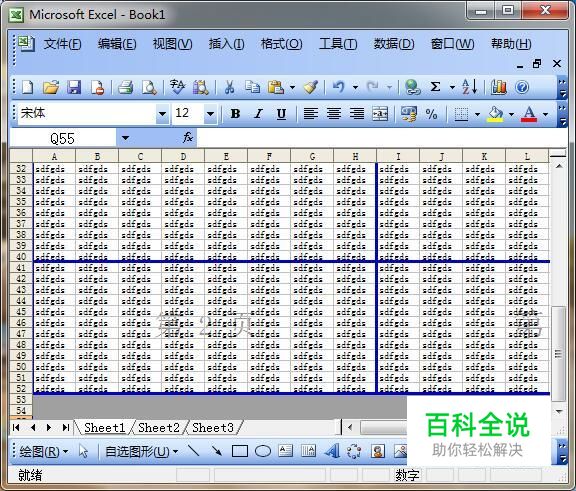Apply percent style
This screenshot has width=576, height=491.
[x=432, y=114]
